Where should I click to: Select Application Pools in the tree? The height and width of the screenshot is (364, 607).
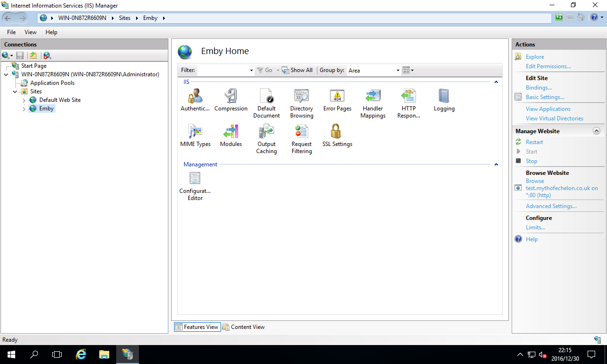[x=52, y=83]
